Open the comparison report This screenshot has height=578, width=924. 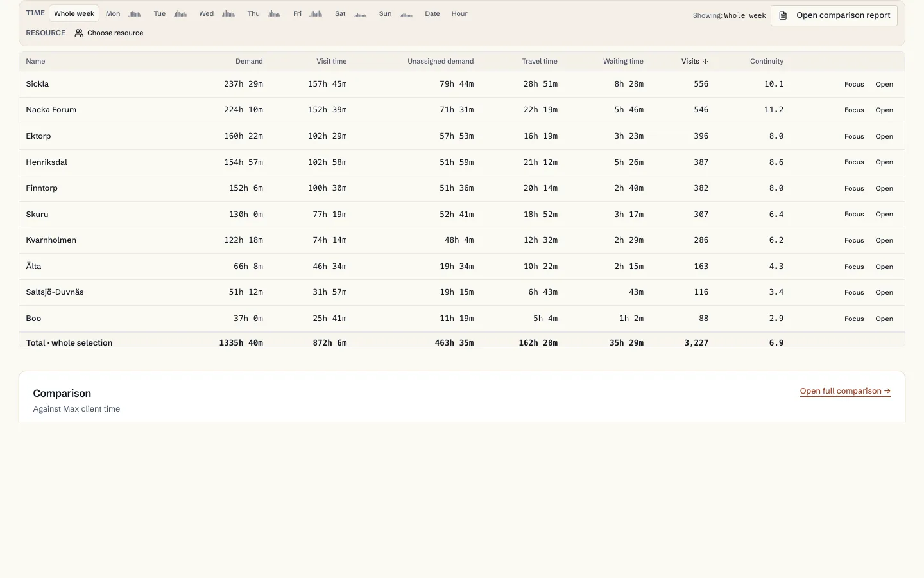click(x=834, y=15)
